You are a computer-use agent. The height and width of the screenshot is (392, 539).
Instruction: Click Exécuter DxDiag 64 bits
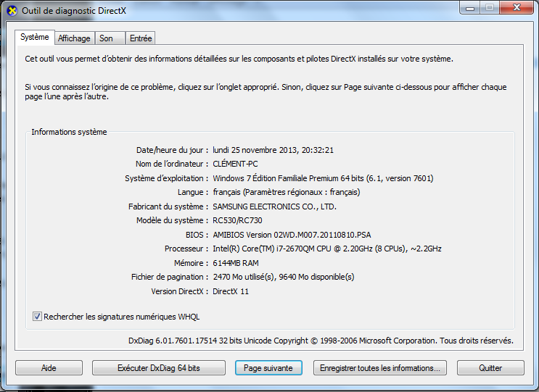coord(158,368)
